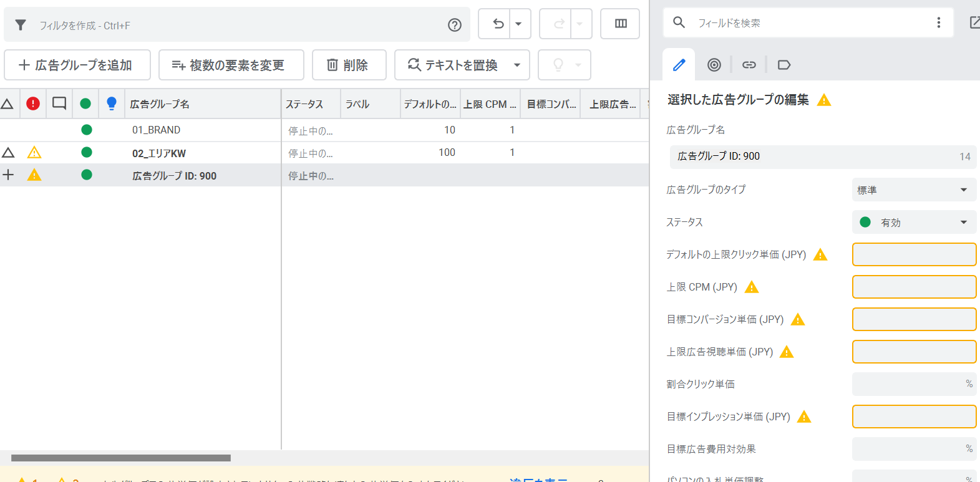Click 目標コンバージョン単価 input field
The height and width of the screenshot is (482, 980).
(x=914, y=319)
